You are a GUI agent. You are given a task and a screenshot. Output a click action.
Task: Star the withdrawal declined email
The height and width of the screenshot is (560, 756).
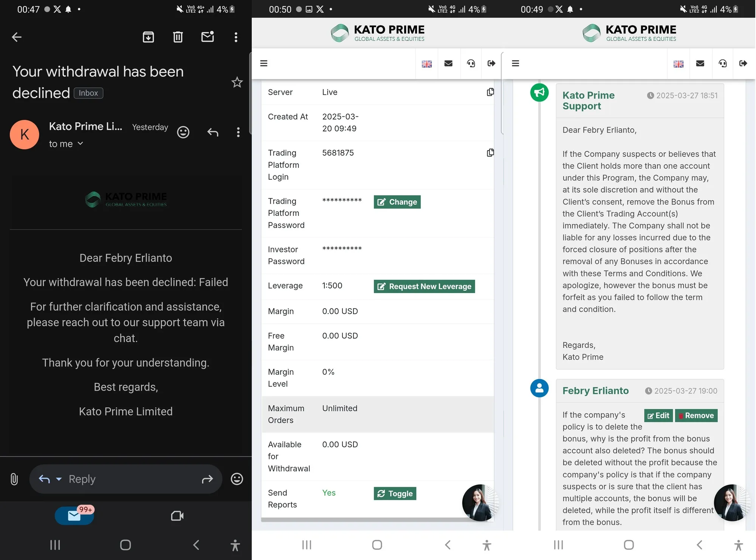(x=237, y=82)
